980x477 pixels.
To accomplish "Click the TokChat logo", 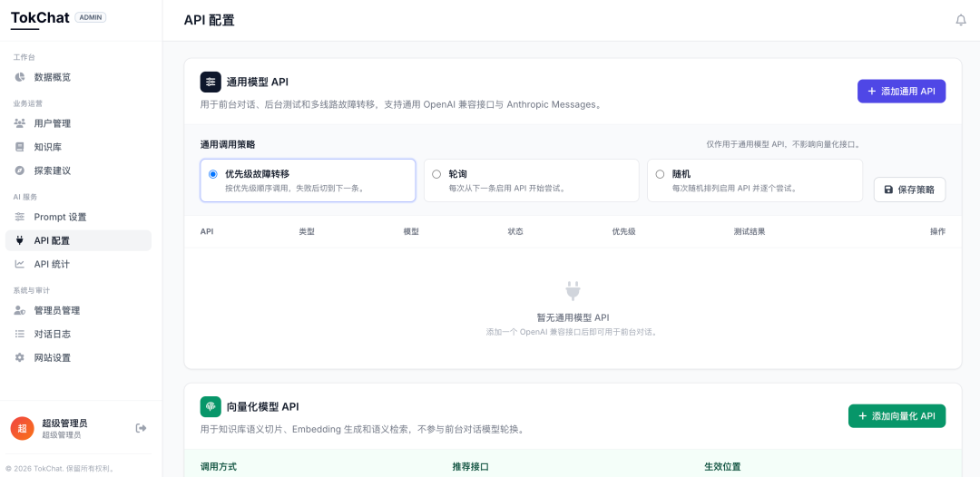I will click(x=40, y=17).
